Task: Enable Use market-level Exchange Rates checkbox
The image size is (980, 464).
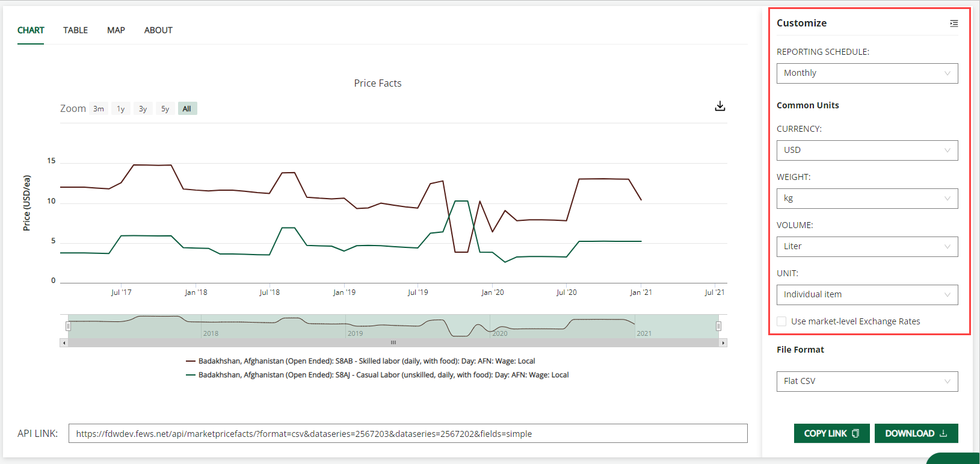Action: (781, 321)
